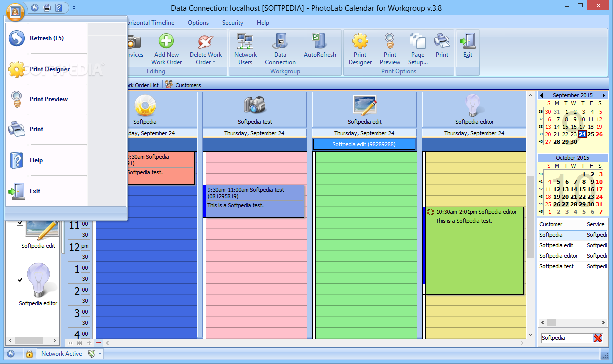Click the refresh icon in quick access toolbar
613x364 pixels.
point(35,8)
